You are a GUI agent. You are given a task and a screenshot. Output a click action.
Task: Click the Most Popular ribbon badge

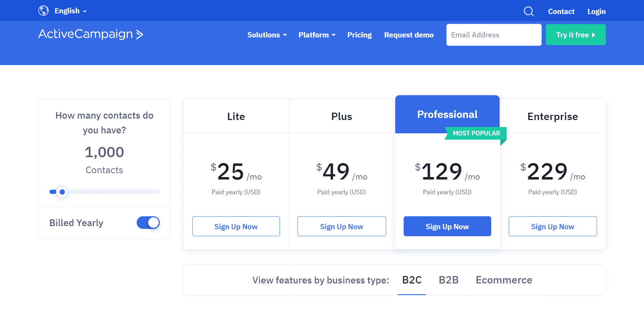point(476,133)
